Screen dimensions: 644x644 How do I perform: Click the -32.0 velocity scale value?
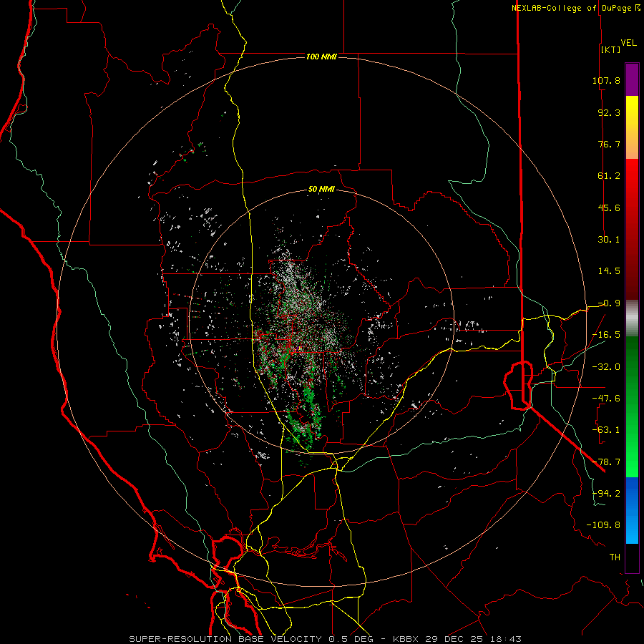point(606,367)
